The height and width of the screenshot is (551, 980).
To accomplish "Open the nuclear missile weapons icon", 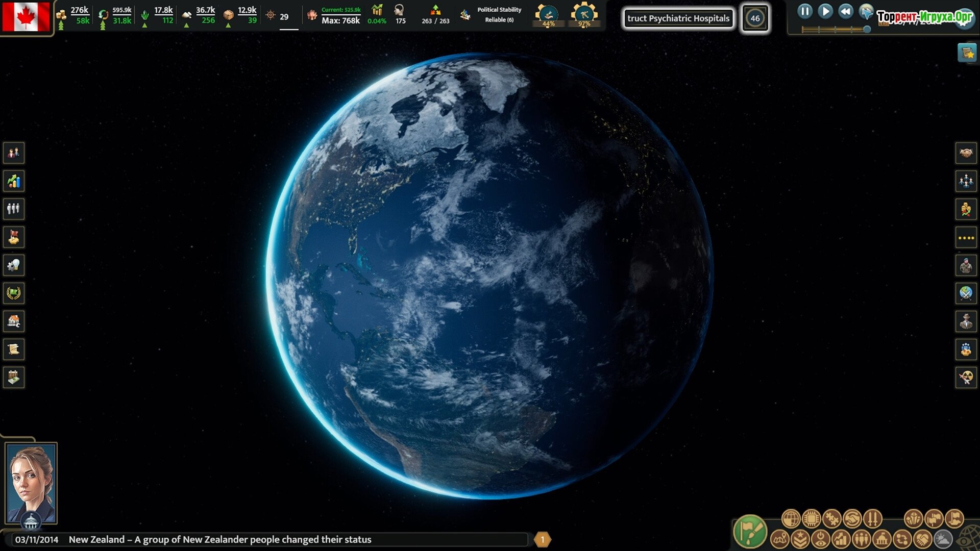I will pos(966,378).
